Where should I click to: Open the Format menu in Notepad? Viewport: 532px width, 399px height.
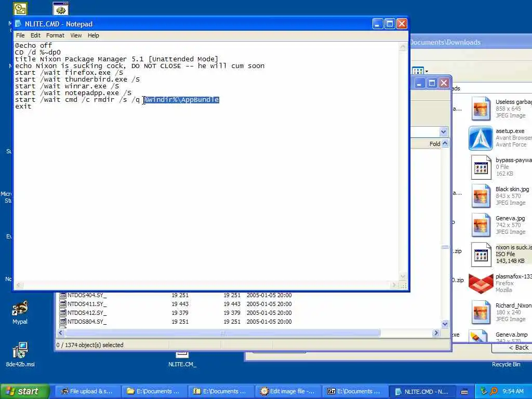click(x=55, y=35)
